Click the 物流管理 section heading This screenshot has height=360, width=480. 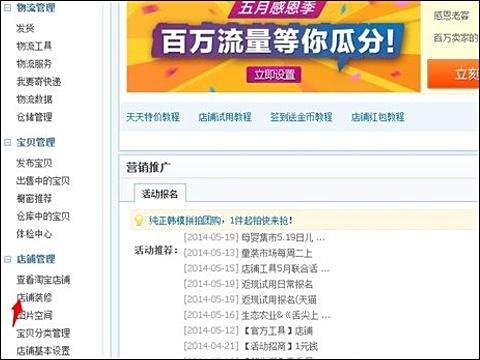(36, 8)
